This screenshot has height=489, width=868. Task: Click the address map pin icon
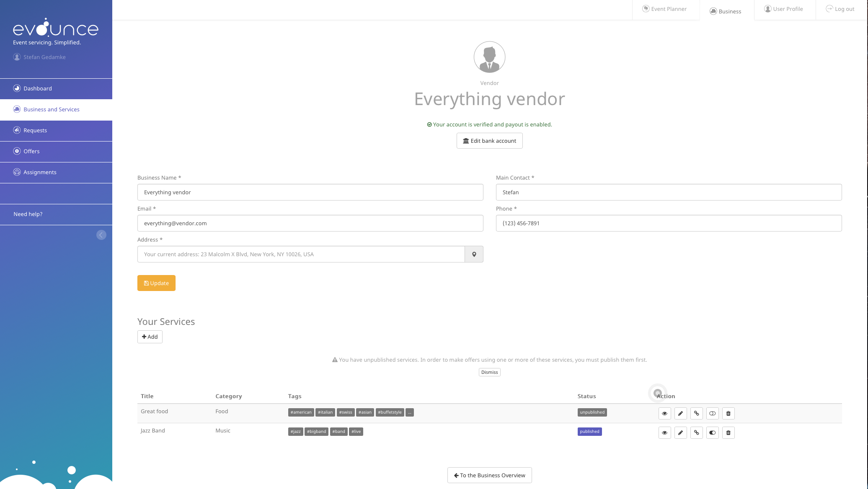(474, 254)
